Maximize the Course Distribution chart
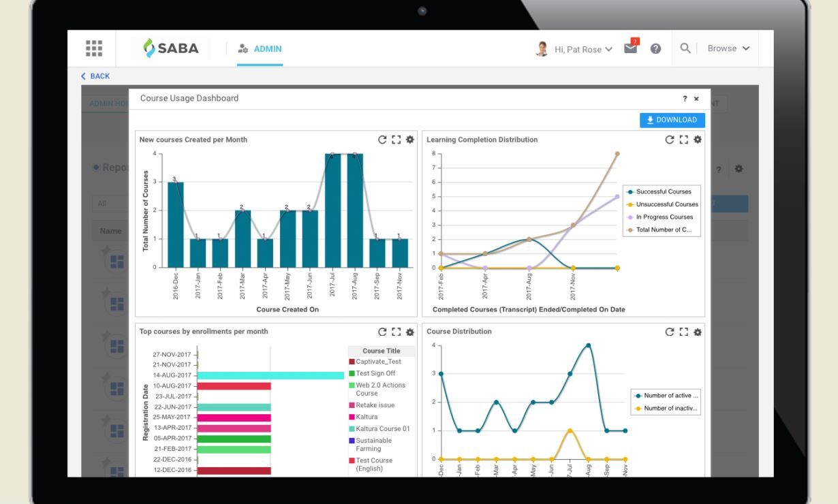The image size is (838, 504). (x=683, y=332)
